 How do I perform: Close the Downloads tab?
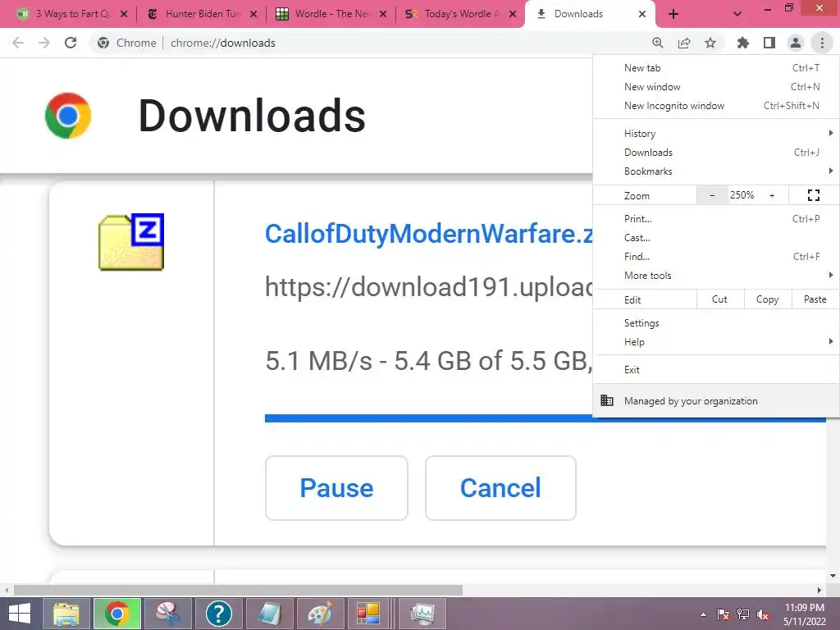pos(642,15)
